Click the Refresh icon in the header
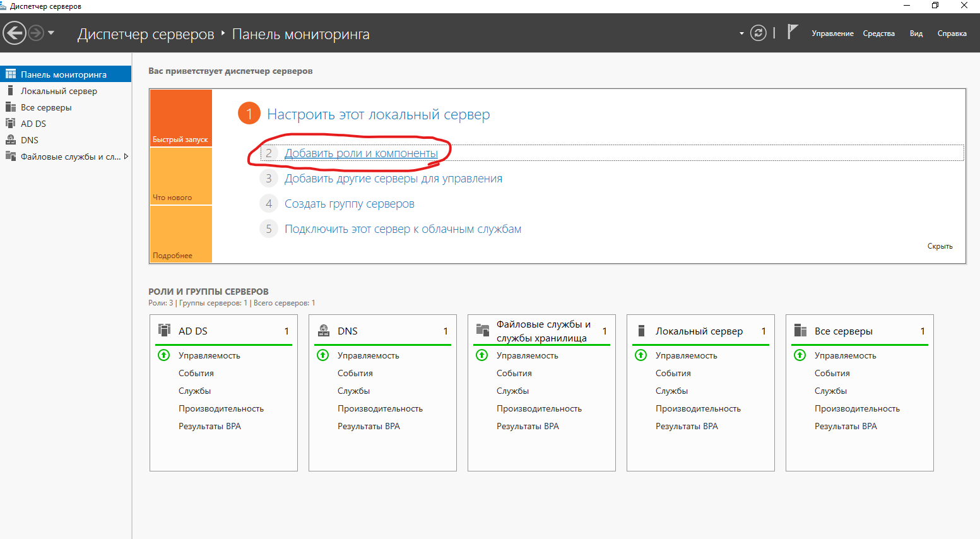980x539 pixels. pos(758,33)
